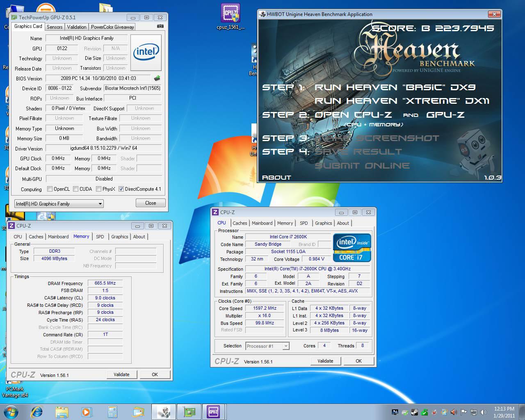525x420 pixels.
Task: Select the Graphics Card tab in GPU-Z
Action: [x=28, y=26]
